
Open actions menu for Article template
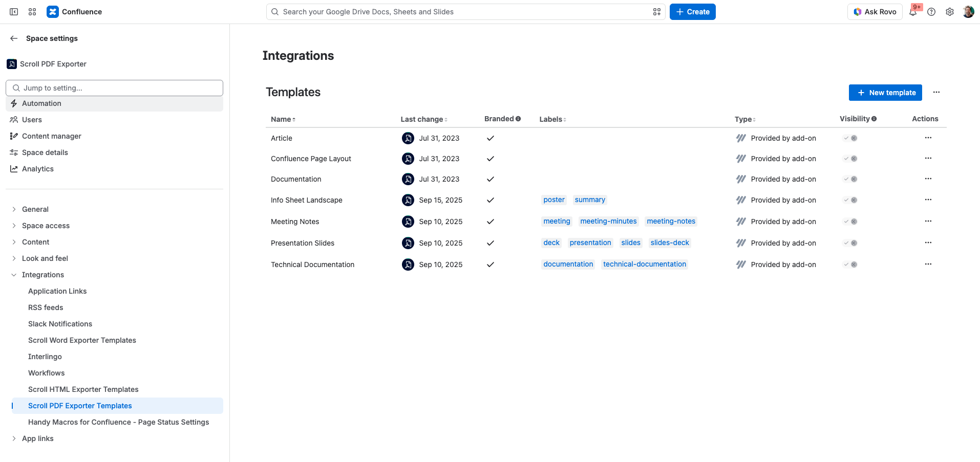pos(928,138)
